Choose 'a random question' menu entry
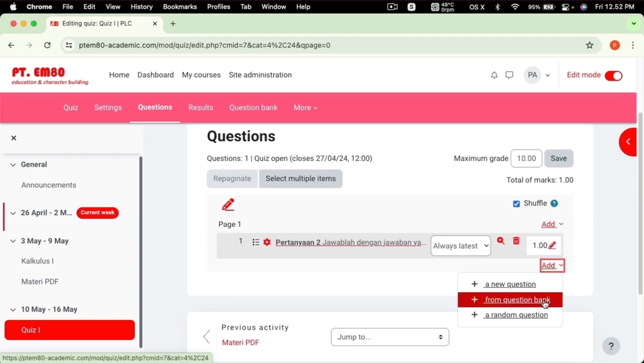 point(510,315)
